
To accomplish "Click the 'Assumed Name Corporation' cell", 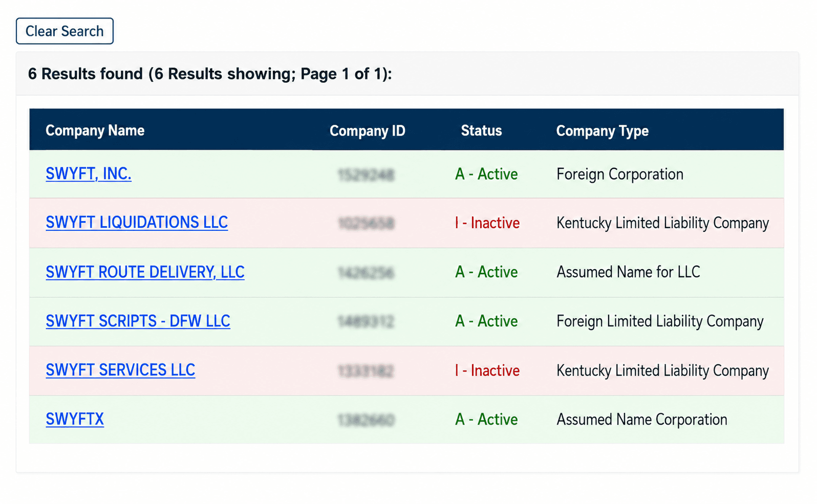I will click(642, 420).
